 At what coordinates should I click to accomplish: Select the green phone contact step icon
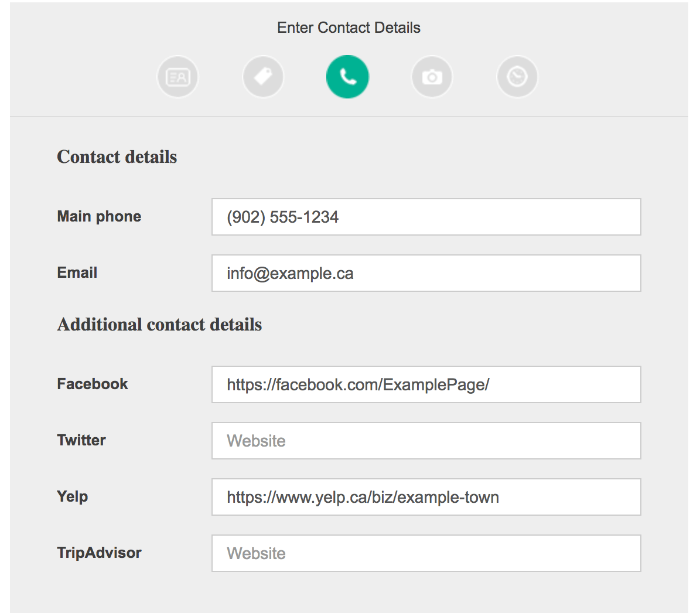click(x=348, y=77)
